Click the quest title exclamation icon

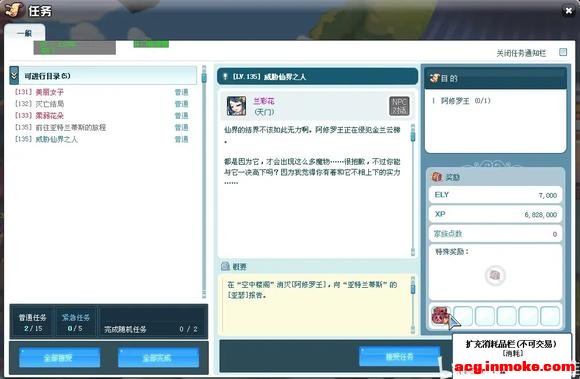[x=225, y=77]
